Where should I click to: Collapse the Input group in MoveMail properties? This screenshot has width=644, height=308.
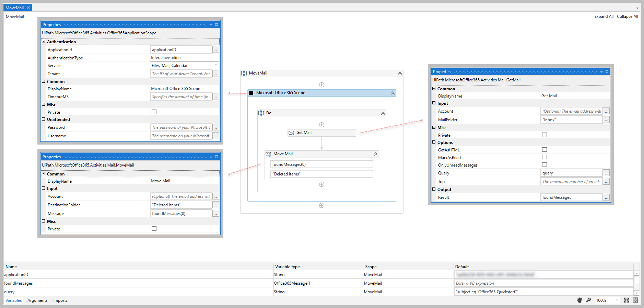tap(44, 188)
